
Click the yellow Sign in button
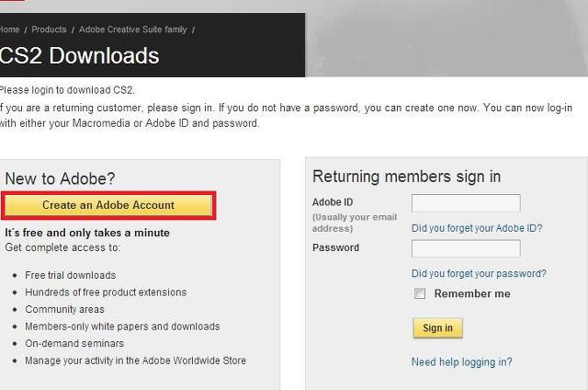pyautogui.click(x=437, y=327)
